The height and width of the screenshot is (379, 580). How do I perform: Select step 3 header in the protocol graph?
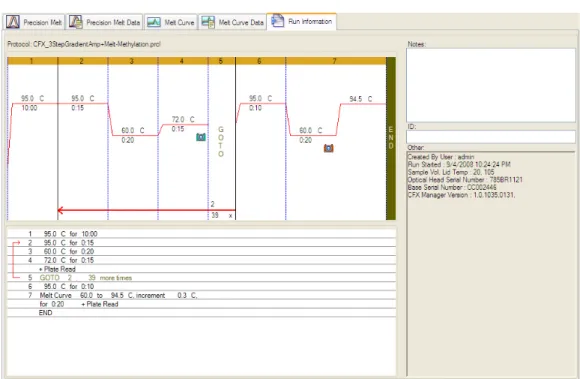[x=133, y=61]
